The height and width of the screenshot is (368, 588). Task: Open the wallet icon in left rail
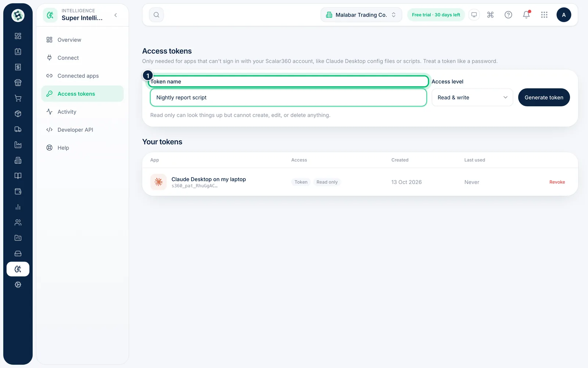click(x=18, y=191)
